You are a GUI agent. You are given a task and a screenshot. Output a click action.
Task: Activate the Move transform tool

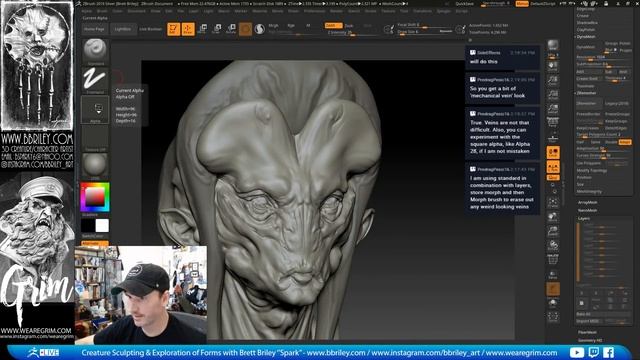(x=203, y=29)
